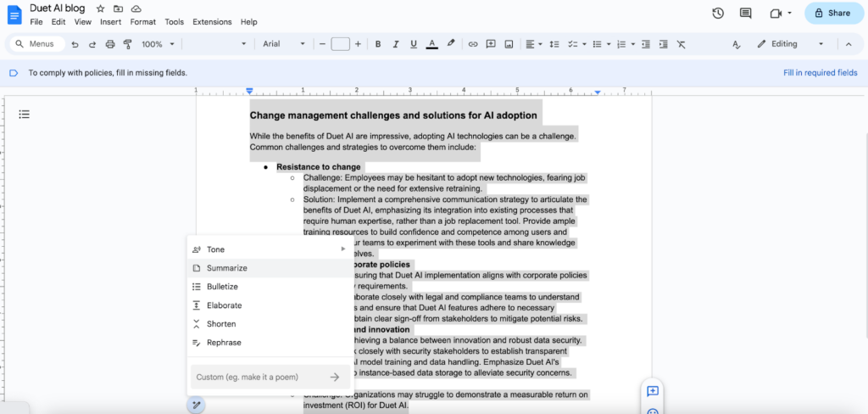Open the text alignment dropdown

coord(534,44)
